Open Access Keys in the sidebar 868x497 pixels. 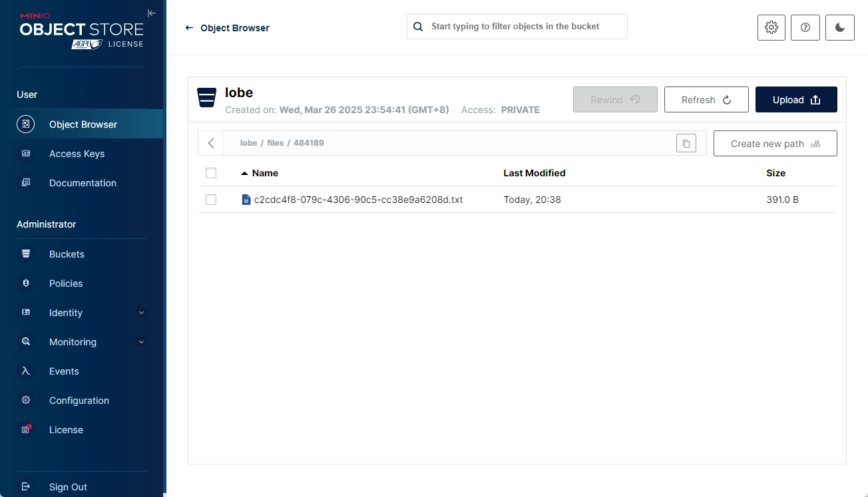tap(77, 154)
